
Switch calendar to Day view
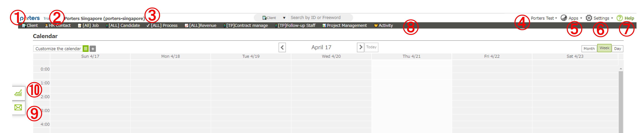pyautogui.click(x=617, y=48)
